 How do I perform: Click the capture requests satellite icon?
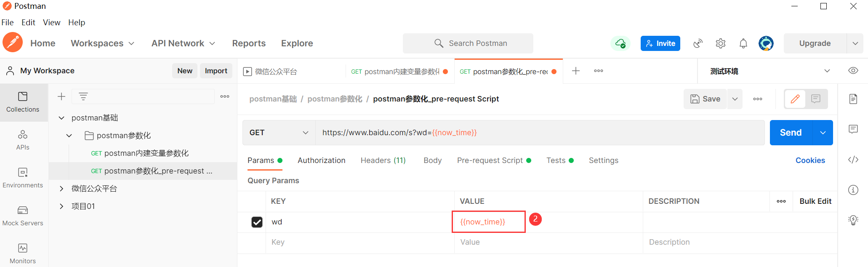coord(698,43)
